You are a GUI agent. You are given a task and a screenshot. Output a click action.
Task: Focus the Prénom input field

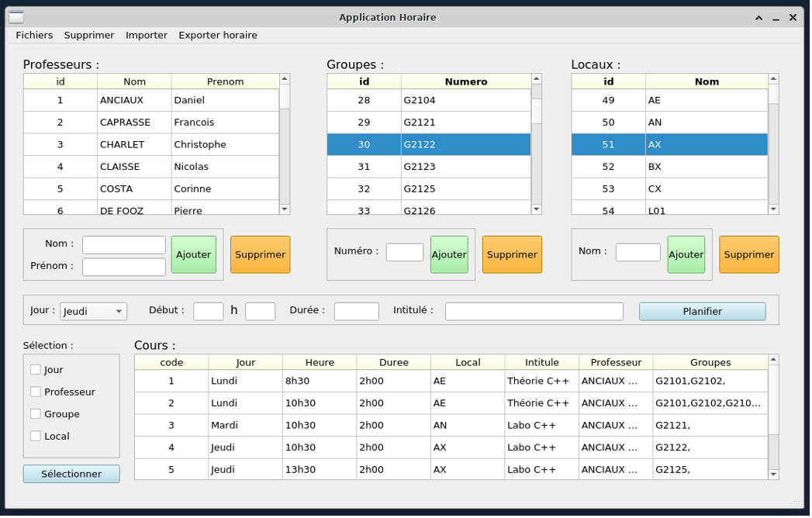click(x=124, y=268)
